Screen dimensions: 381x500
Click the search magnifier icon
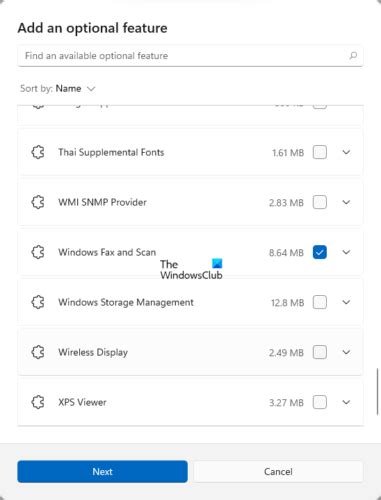(353, 55)
